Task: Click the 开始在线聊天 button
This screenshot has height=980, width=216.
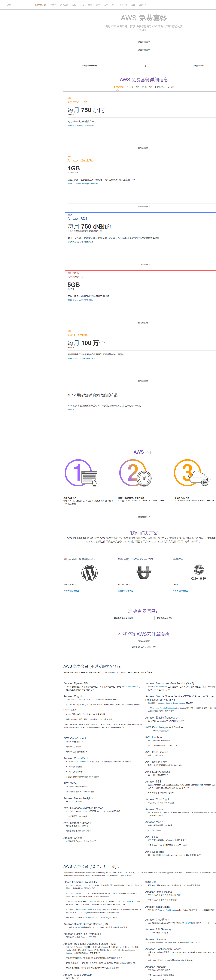Action: click(144, 641)
